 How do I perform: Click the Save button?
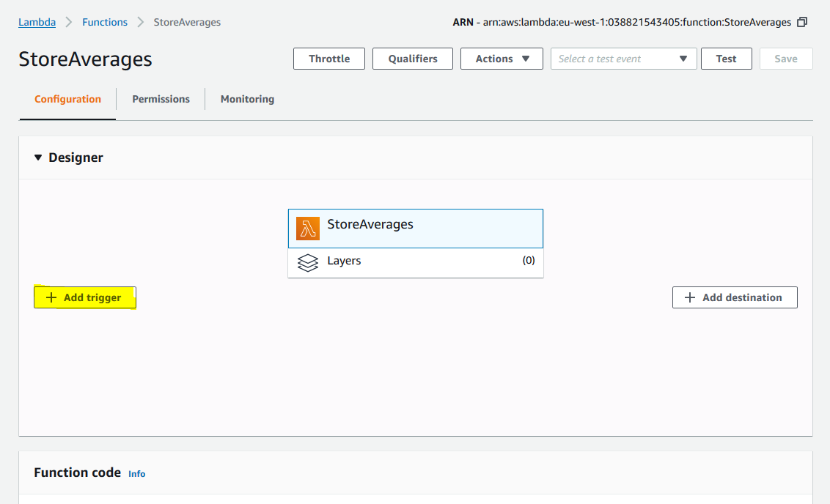(x=786, y=59)
